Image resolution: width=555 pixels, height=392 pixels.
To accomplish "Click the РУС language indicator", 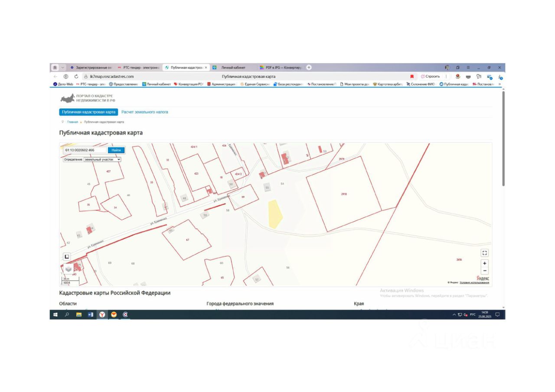I will point(473,315).
